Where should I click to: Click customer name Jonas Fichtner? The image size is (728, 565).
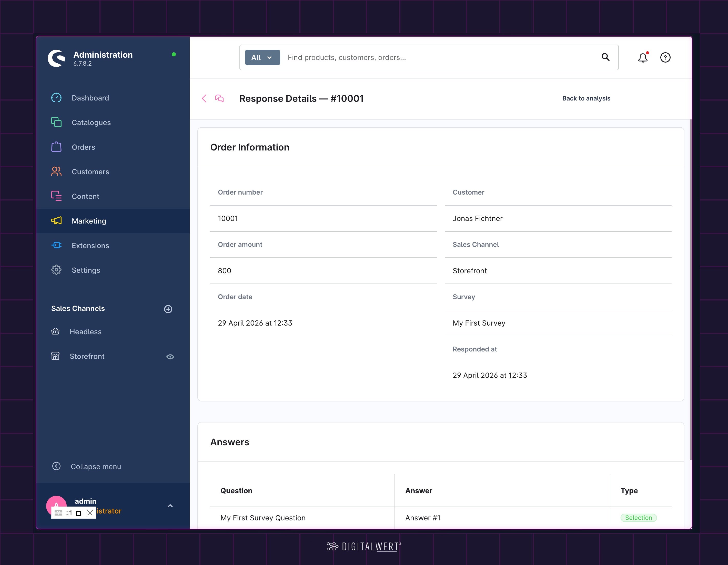[x=477, y=218]
